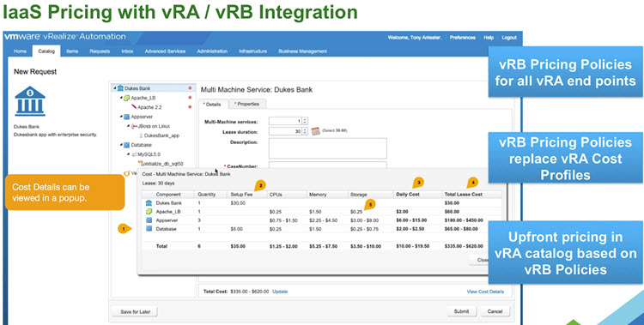The width and height of the screenshot is (644, 325).
Task: Click the Logout link
Action: [x=509, y=38]
